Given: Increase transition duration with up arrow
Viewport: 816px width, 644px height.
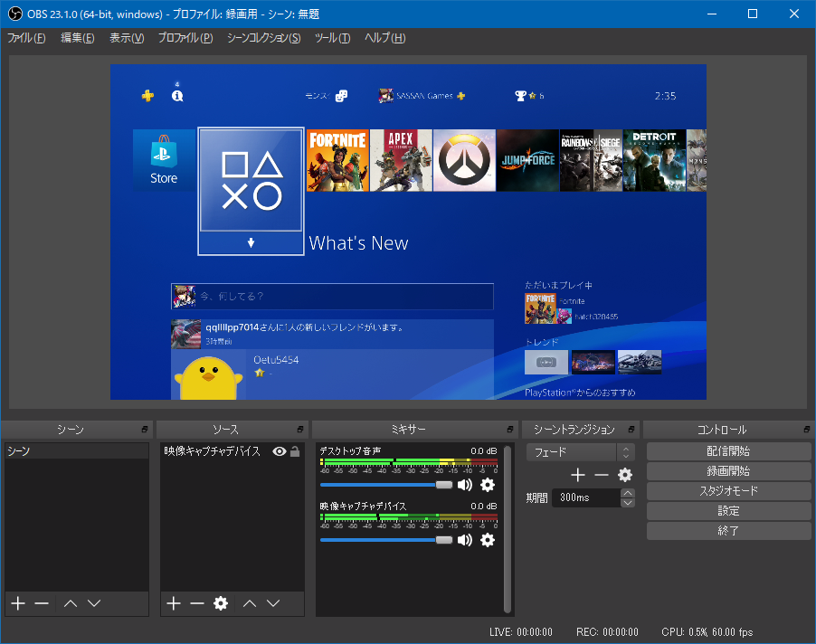Looking at the screenshot, I should [628, 493].
